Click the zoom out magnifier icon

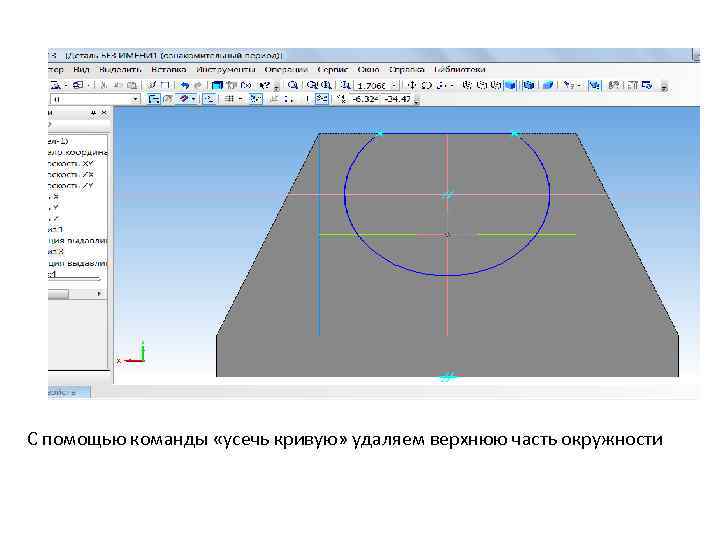tap(326, 85)
